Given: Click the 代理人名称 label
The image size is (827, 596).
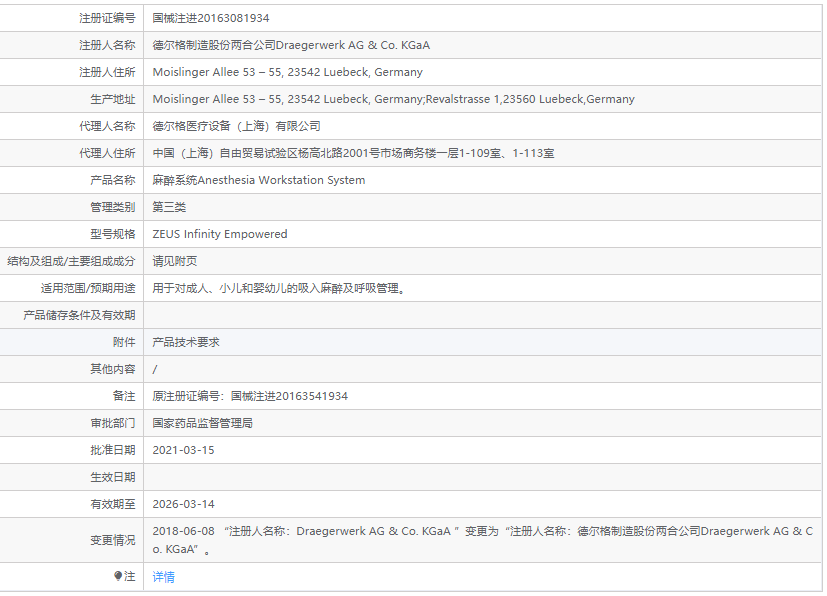Looking at the screenshot, I should coord(107,126).
